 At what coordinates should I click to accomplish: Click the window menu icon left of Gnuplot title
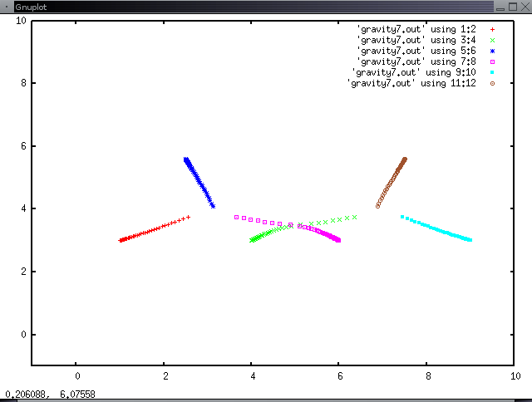(x=7, y=7)
